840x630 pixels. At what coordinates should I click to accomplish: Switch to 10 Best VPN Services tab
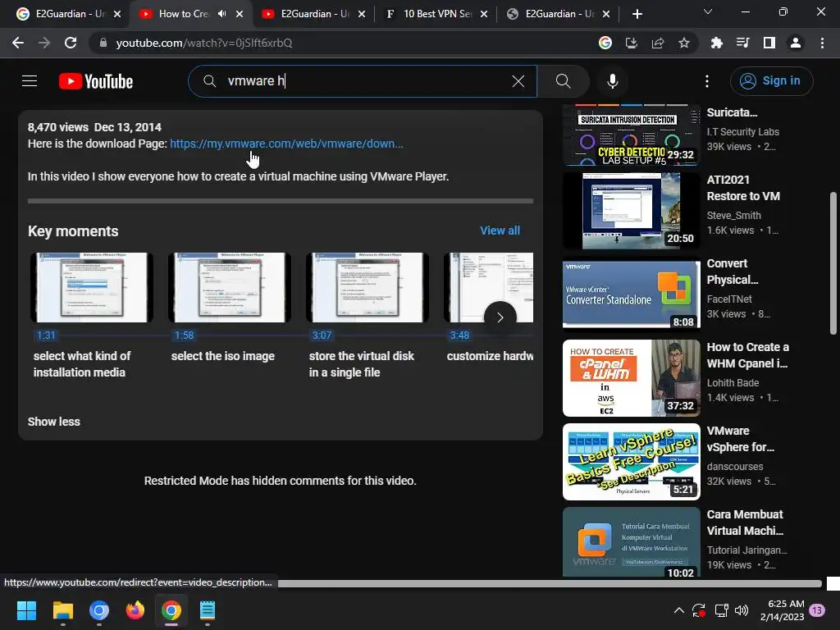[x=436, y=14]
